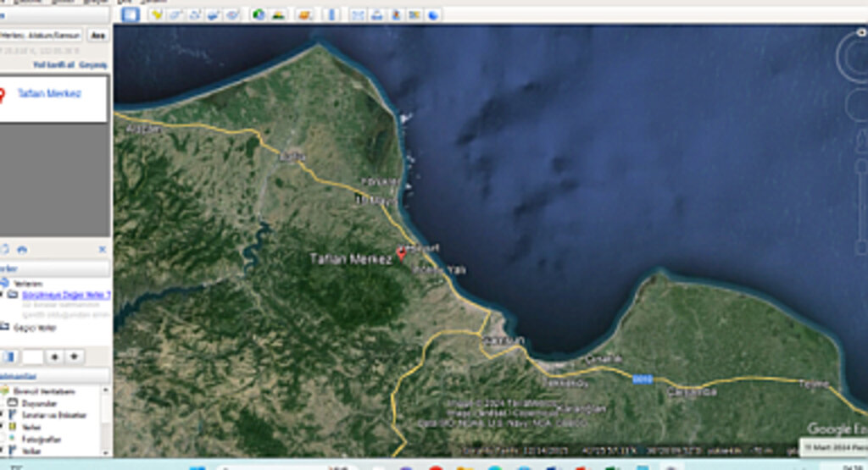The width and height of the screenshot is (868, 470).
Task: Select the Yerler layer row
Action: tap(31, 427)
